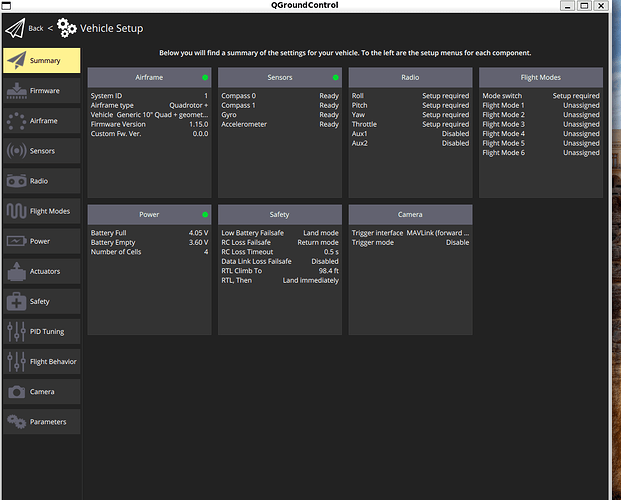Maximize the QGroundControl window
Viewport: 621px width, 500px height.
click(x=584, y=6)
